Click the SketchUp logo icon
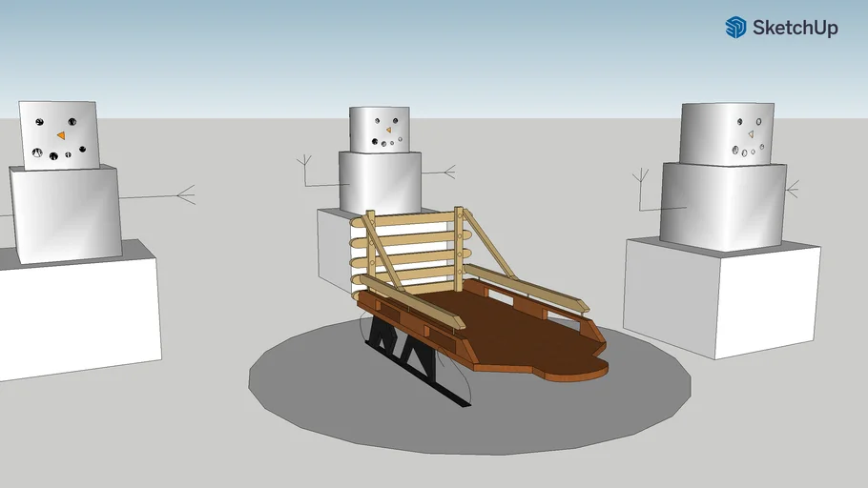The width and height of the screenshot is (868, 488). [734, 28]
